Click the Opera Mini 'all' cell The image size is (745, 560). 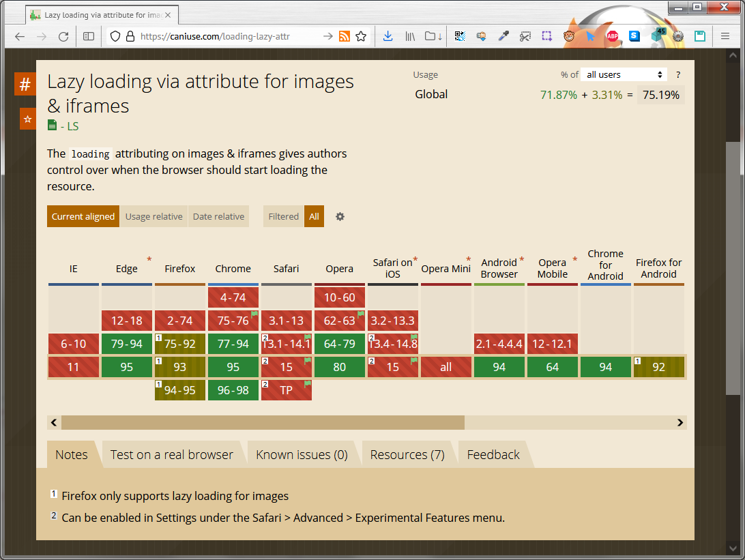446,367
